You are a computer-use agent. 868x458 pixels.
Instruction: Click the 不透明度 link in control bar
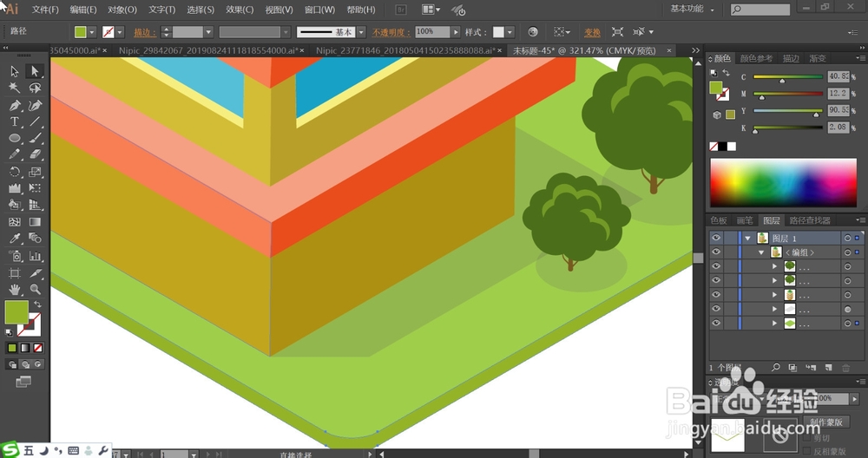click(391, 33)
